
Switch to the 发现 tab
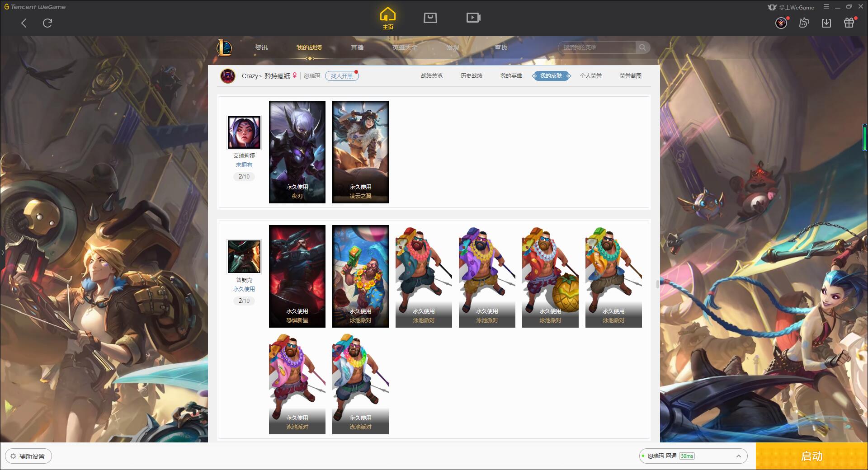pos(453,47)
